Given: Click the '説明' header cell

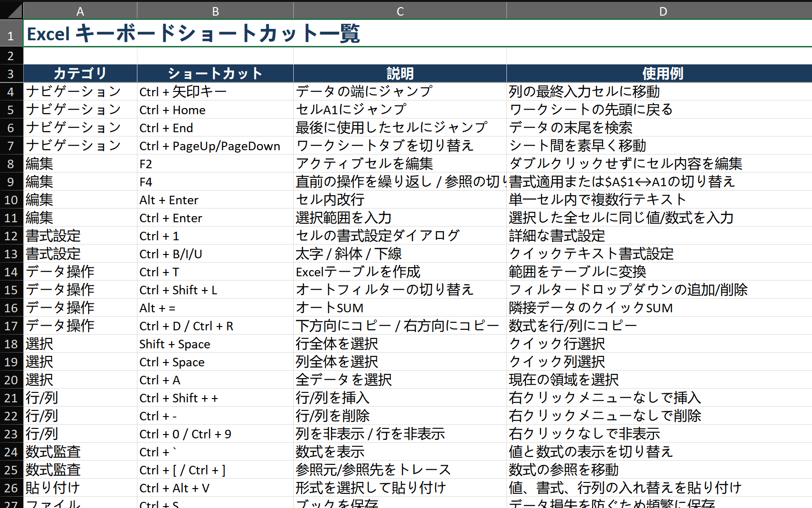Looking at the screenshot, I should (400, 74).
